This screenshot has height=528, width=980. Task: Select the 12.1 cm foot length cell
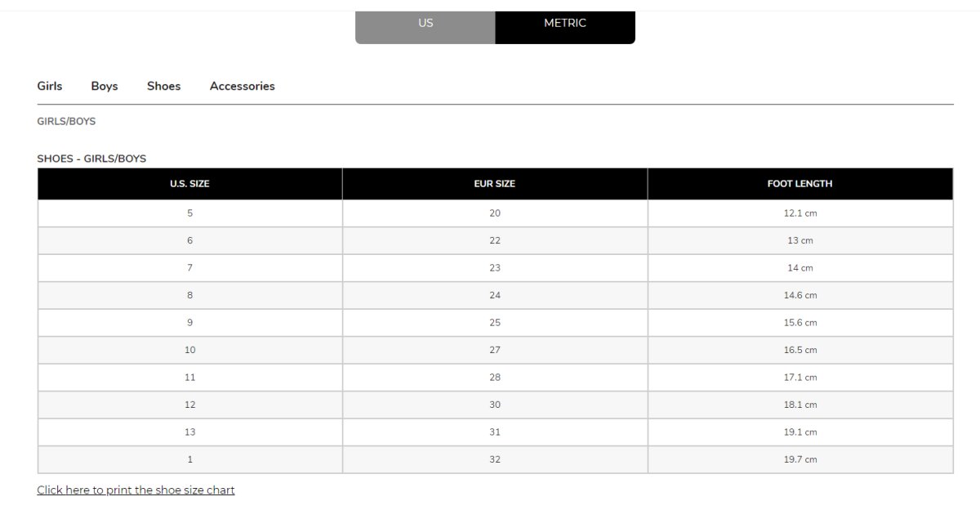tap(800, 213)
